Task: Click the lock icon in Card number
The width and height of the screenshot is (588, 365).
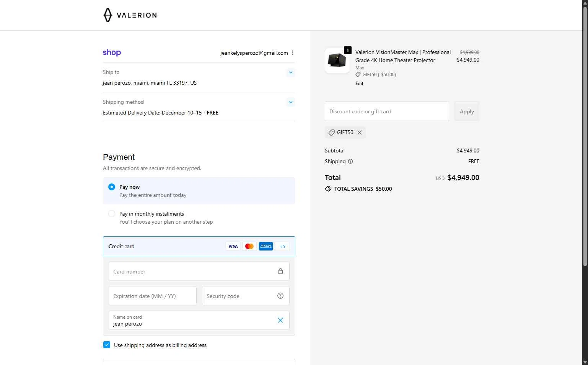Action: tap(280, 271)
